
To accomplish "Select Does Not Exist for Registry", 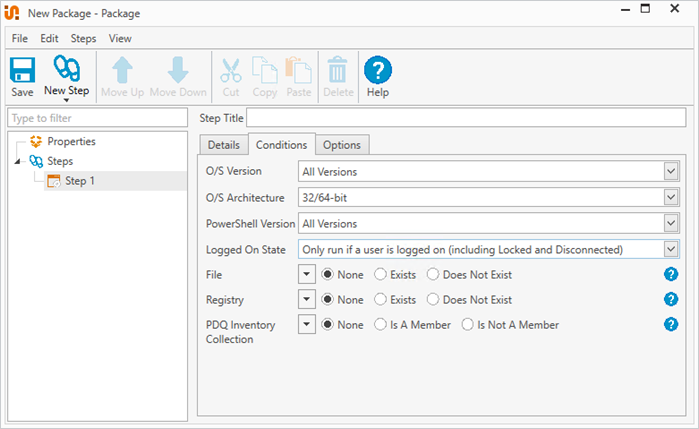I will pyautogui.click(x=433, y=299).
